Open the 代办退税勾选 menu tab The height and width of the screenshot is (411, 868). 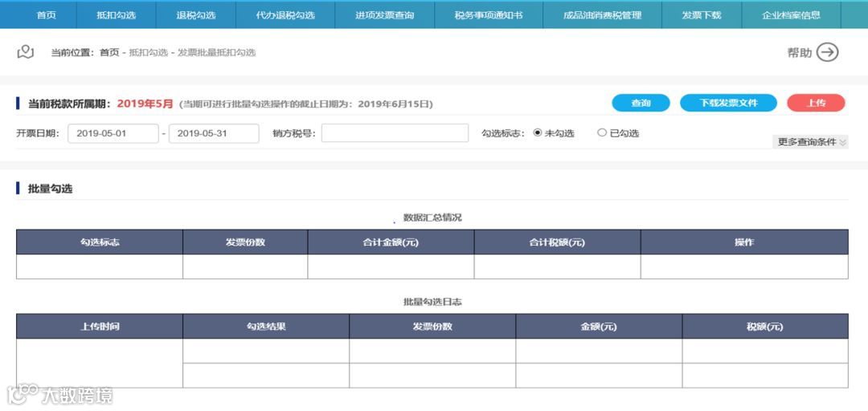tap(285, 15)
